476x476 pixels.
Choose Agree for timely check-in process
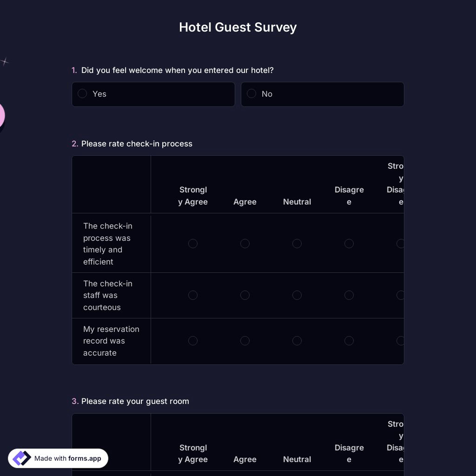(245, 243)
